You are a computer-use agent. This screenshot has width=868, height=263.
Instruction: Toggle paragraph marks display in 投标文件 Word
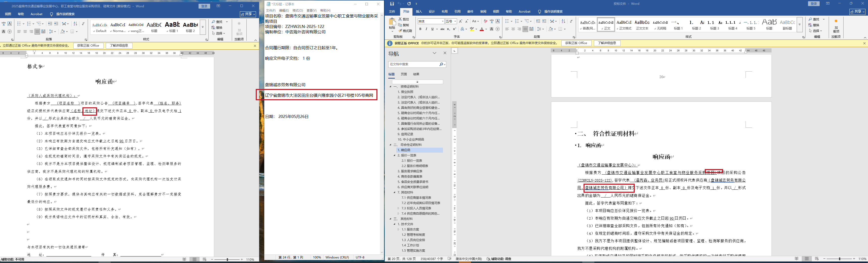(571, 21)
